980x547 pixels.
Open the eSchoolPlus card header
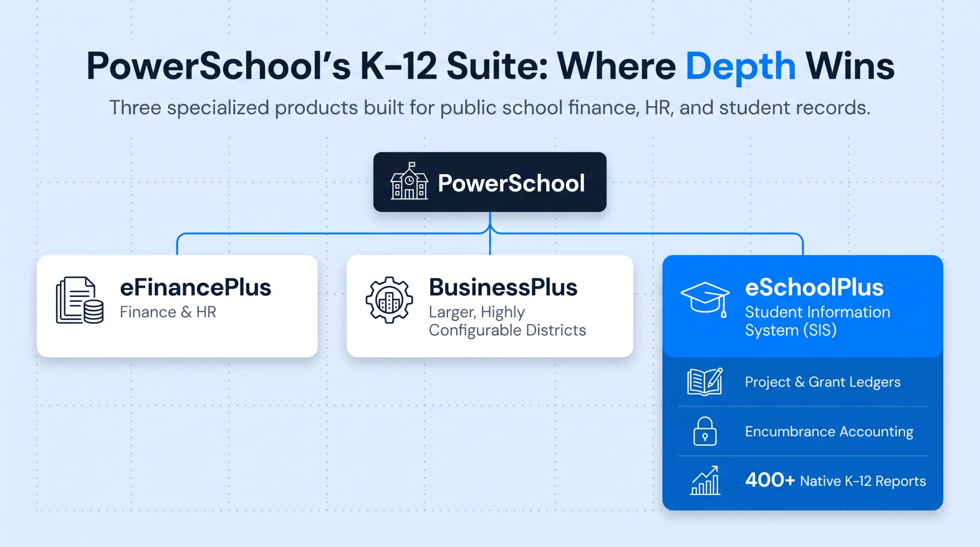[x=803, y=306]
